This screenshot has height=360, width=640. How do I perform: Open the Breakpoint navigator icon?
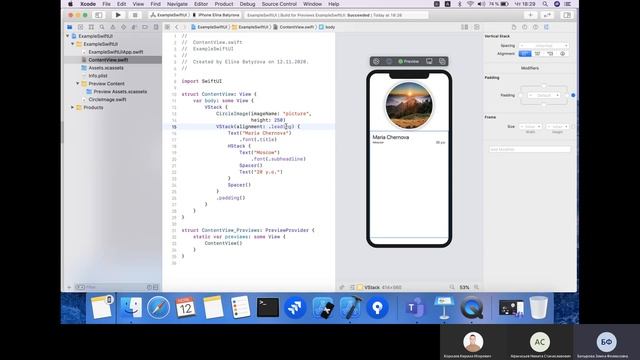145,27
